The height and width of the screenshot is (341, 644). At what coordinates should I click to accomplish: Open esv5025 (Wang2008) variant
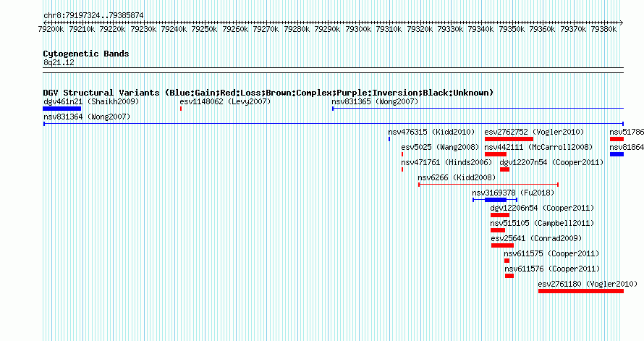[440, 147]
